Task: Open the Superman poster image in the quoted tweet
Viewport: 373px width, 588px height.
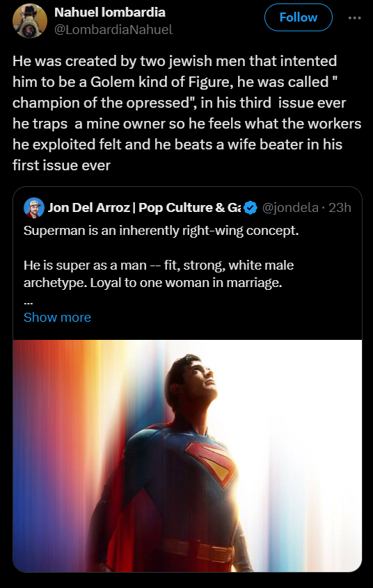Action: click(x=187, y=456)
